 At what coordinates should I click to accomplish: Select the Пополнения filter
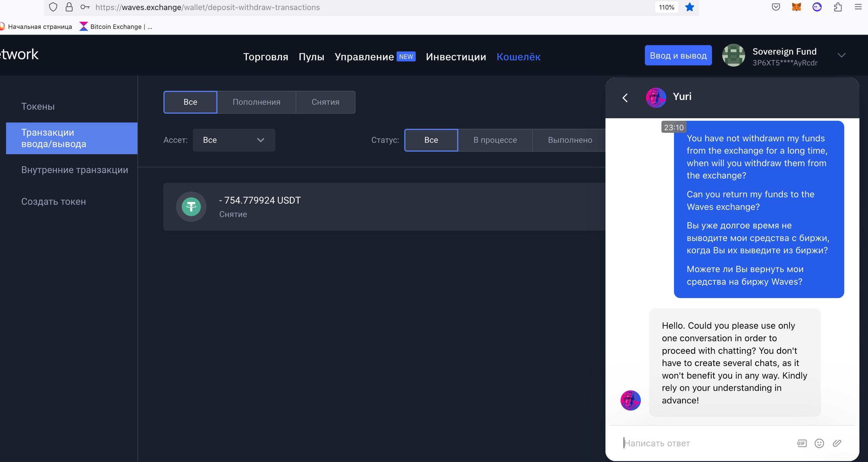coord(256,102)
